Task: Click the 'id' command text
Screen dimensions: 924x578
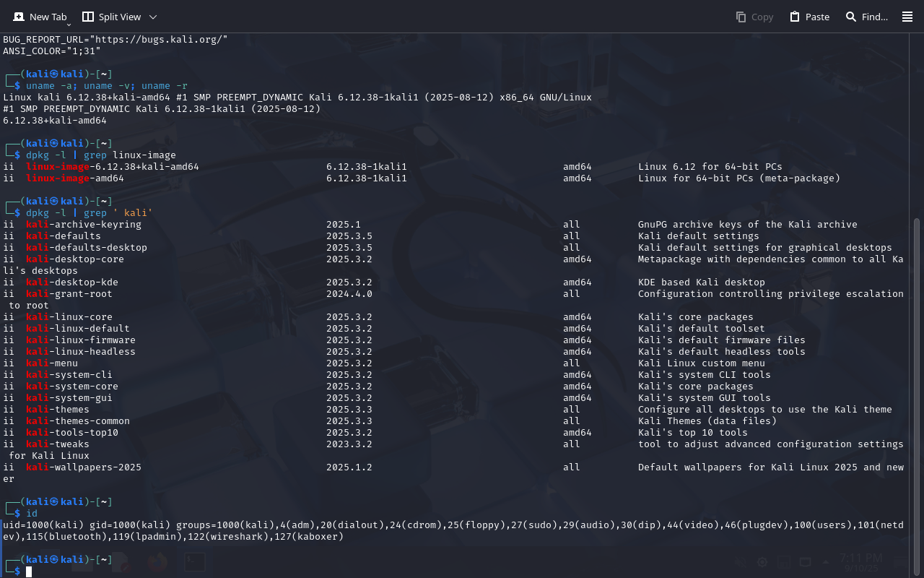Action: [32, 514]
